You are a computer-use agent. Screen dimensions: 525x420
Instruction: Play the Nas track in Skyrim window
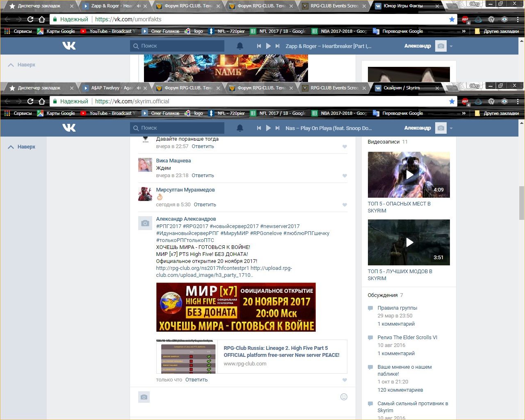point(268,128)
